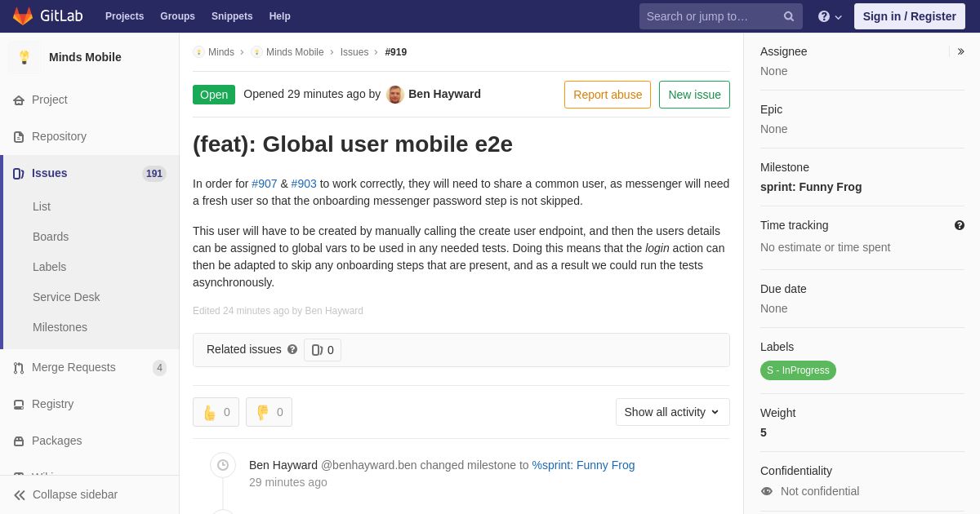Image resolution: width=980 pixels, height=514 pixels.
Task: Open the Groups menu in navbar
Action: 177,16
